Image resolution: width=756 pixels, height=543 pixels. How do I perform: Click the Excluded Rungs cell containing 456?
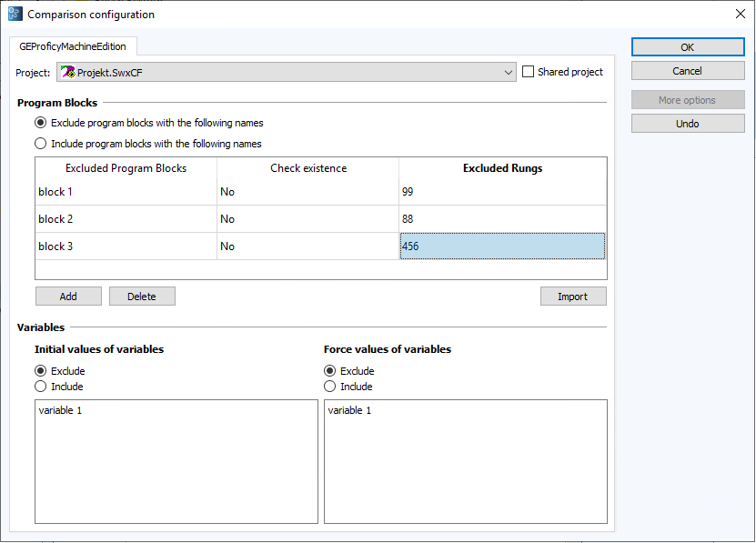(x=501, y=246)
